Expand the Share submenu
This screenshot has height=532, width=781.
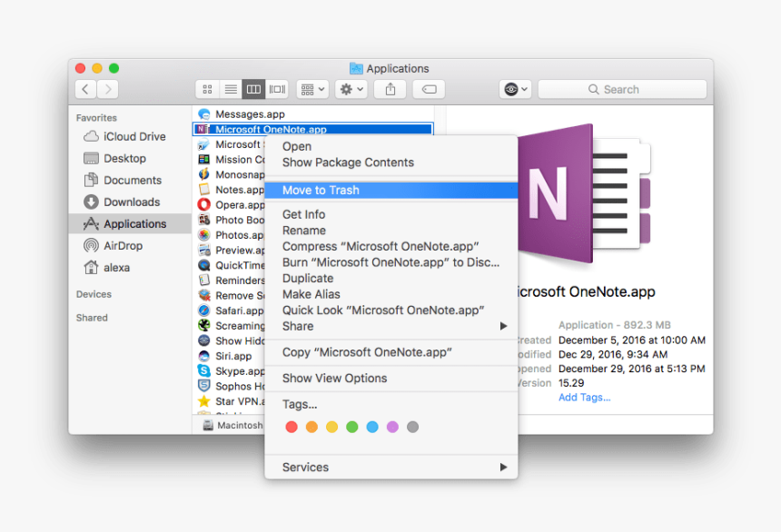click(391, 326)
